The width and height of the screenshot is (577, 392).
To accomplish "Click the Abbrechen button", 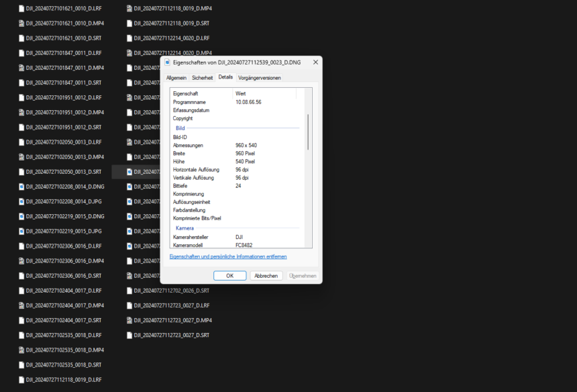I will 266,276.
